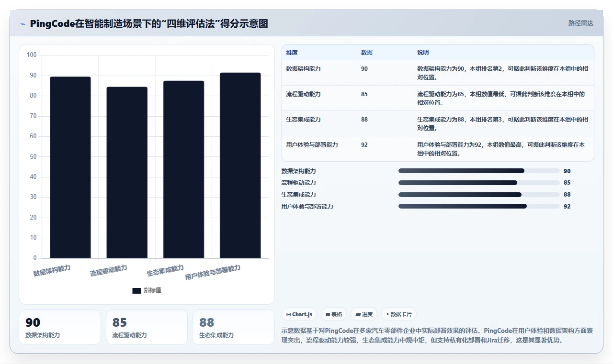The width and height of the screenshot is (613, 364).
Task: Click table cell 流程驱动能力 in 维度 column
Action: click(x=303, y=94)
